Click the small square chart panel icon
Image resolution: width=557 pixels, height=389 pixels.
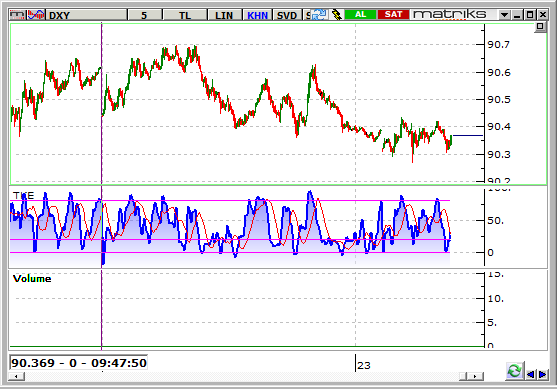[x=540, y=27]
